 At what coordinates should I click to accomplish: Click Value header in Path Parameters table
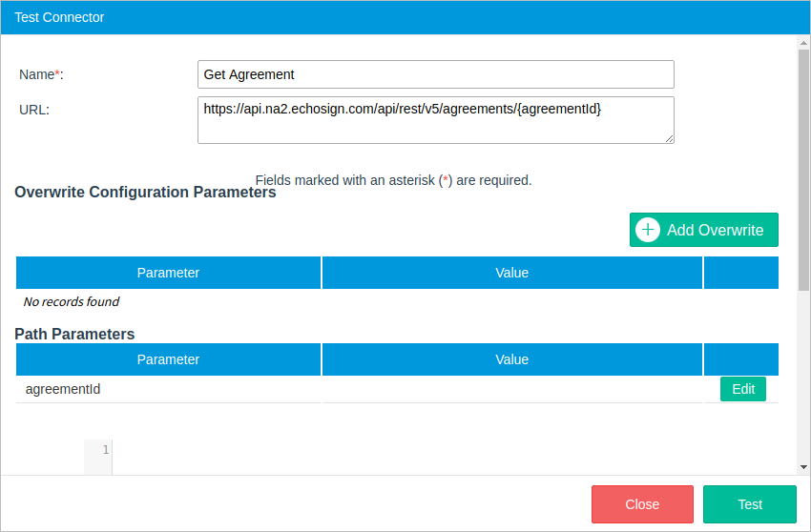[x=511, y=359]
